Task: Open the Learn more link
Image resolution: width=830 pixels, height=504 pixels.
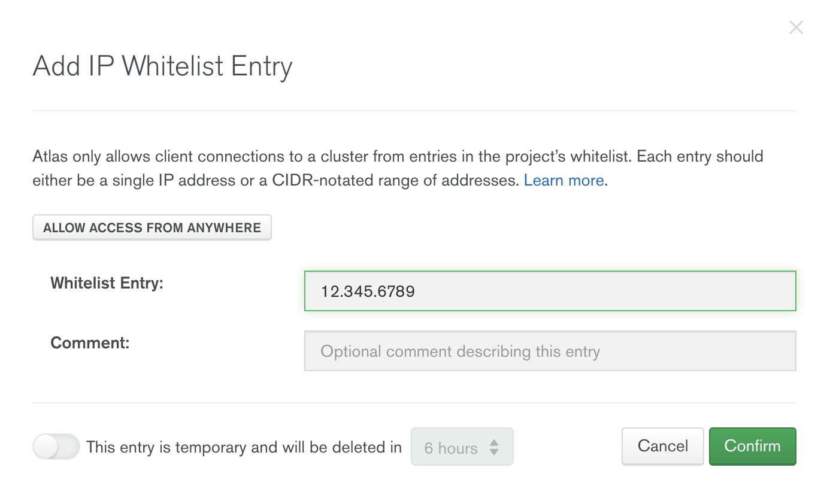Action: pyautogui.click(x=564, y=180)
